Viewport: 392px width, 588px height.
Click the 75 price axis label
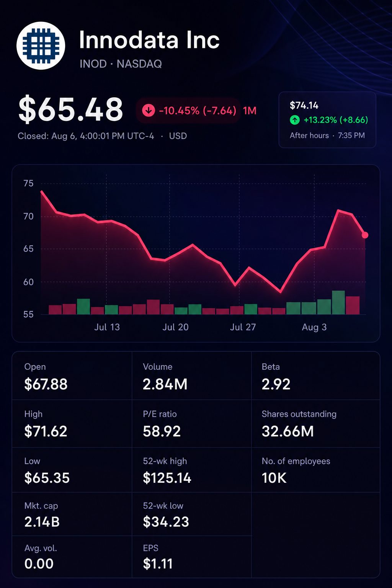coord(28,183)
